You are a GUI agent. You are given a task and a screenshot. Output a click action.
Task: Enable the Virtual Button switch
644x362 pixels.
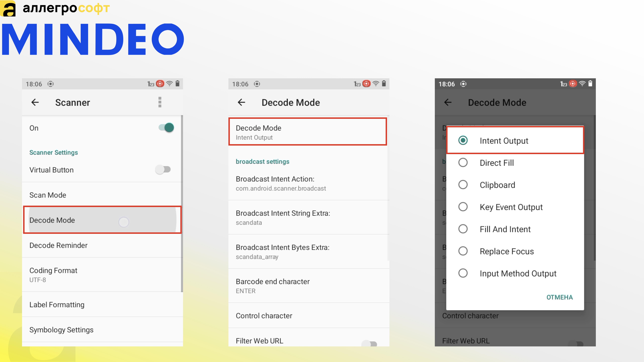pos(163,170)
